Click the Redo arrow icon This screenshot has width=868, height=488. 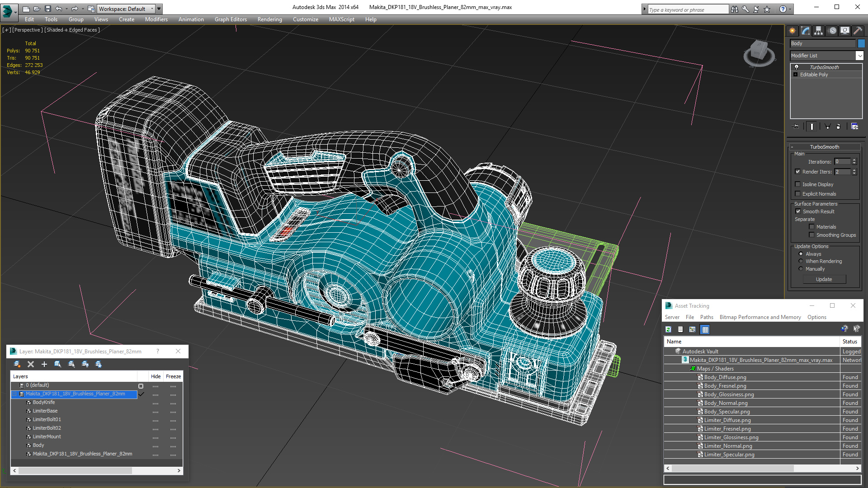(75, 9)
